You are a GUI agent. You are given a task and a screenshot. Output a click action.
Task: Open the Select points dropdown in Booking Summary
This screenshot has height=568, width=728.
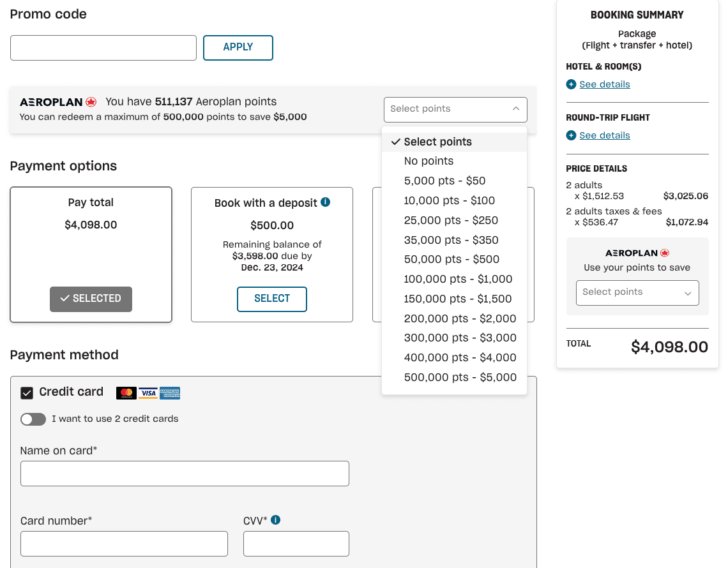tap(637, 293)
